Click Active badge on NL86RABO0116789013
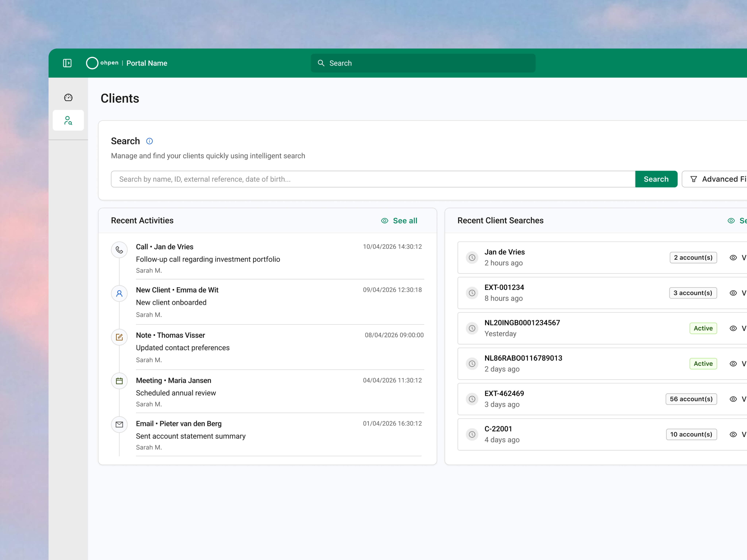This screenshot has width=747, height=560. click(x=703, y=363)
